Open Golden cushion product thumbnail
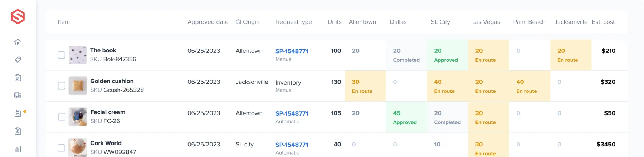 point(78,86)
